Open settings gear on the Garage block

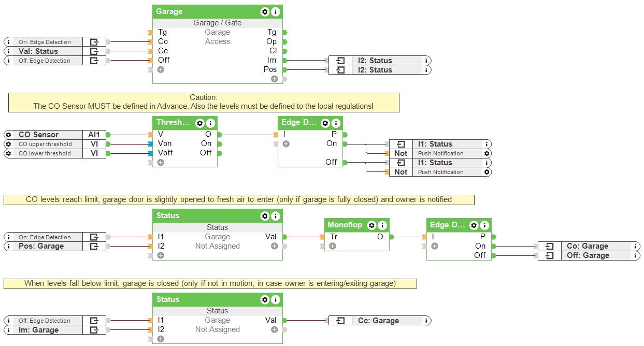click(x=265, y=11)
